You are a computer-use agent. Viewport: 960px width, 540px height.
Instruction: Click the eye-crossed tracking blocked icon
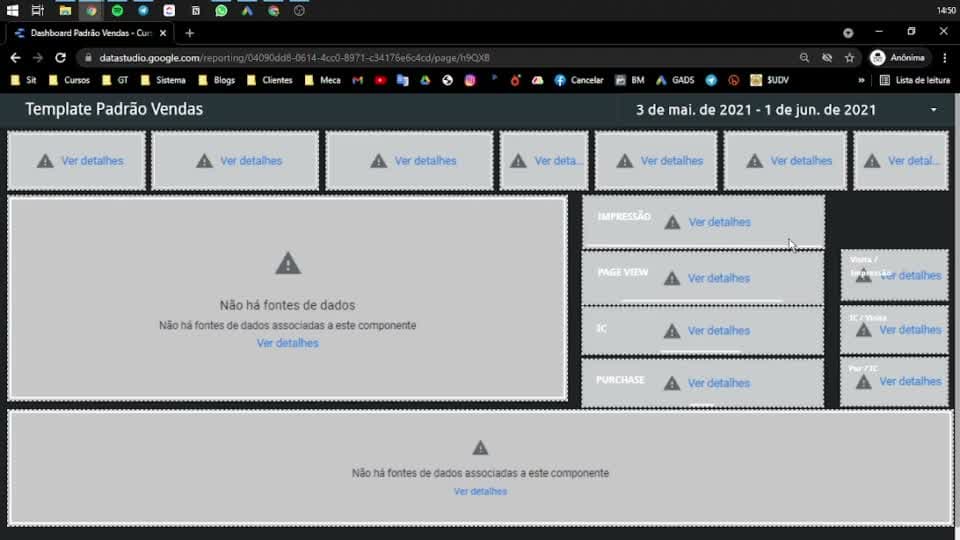827,58
